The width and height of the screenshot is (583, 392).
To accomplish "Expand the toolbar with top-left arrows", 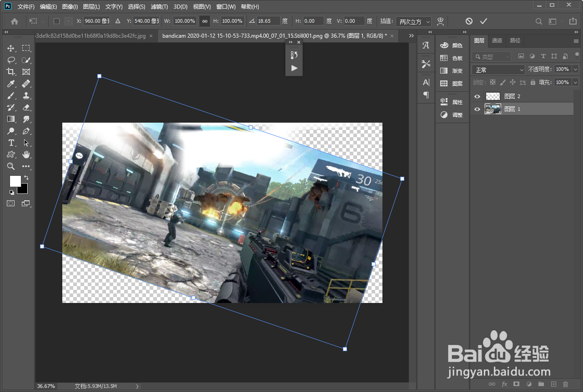I will click(6, 32).
